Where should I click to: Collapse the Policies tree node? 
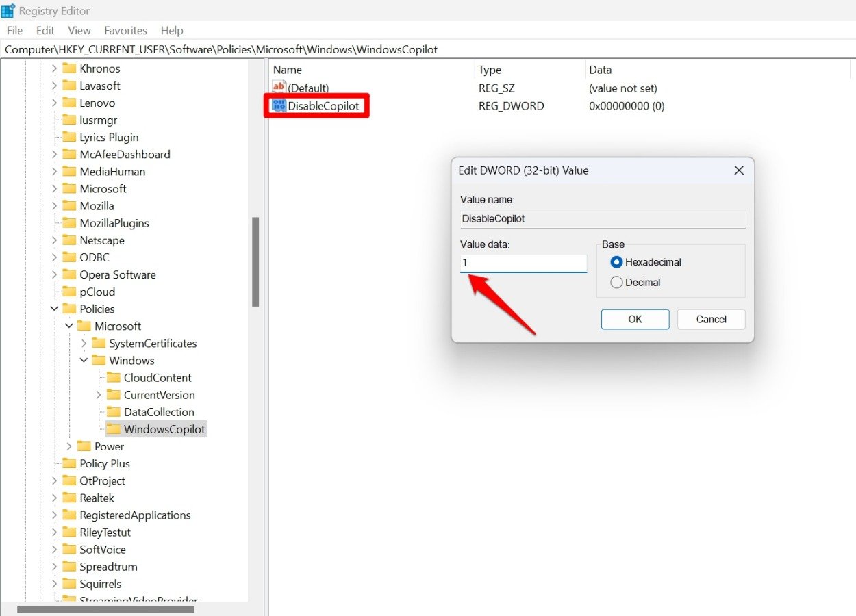pyautogui.click(x=54, y=309)
